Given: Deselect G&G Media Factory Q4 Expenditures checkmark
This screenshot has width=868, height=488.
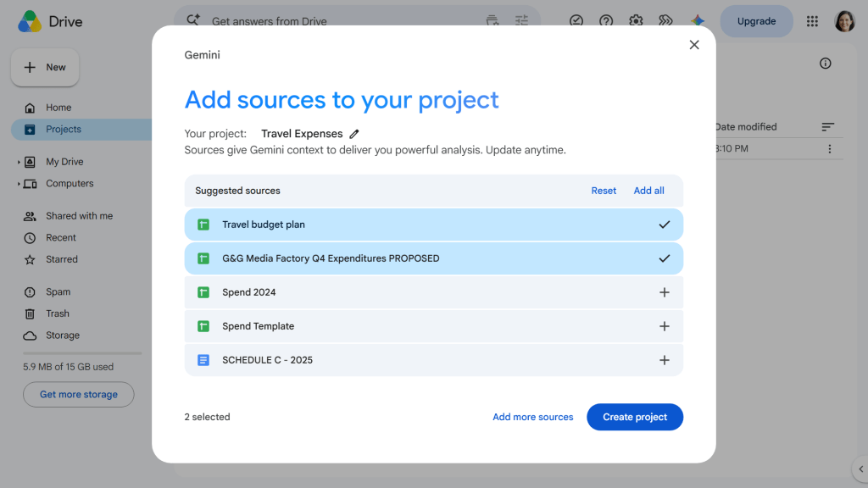Looking at the screenshot, I should (665, 258).
